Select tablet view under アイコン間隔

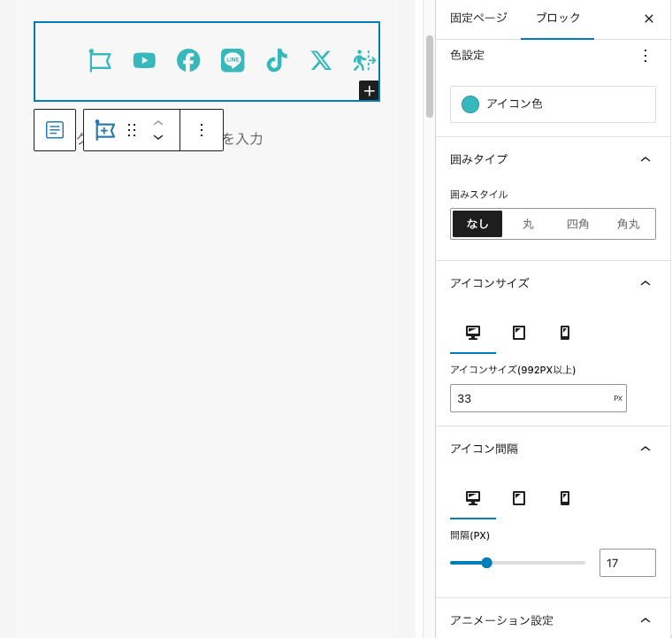(519, 498)
